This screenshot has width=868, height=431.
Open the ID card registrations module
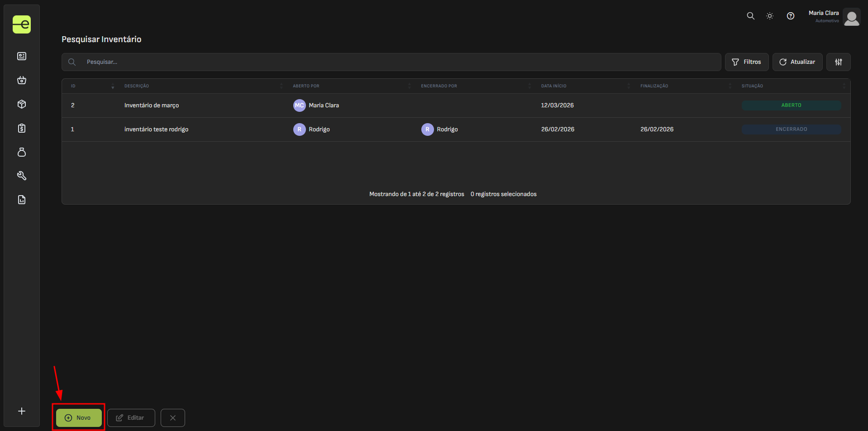22,56
